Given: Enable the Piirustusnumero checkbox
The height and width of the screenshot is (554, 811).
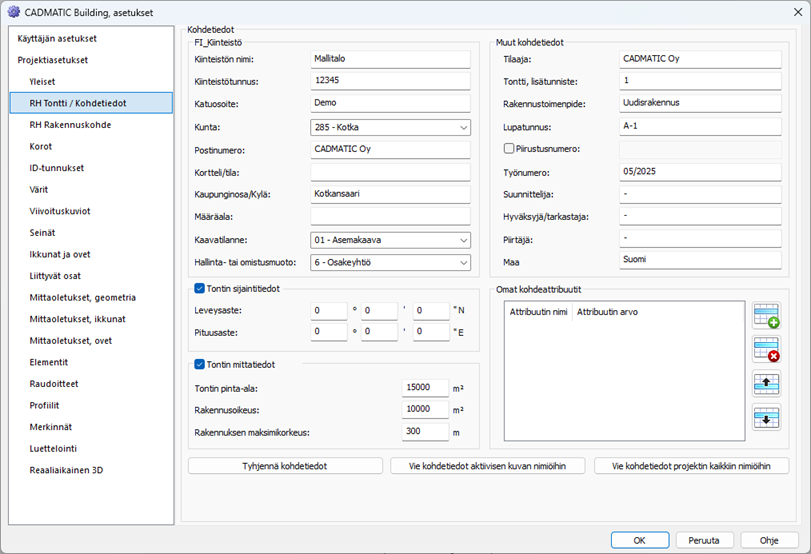Looking at the screenshot, I should [x=509, y=149].
